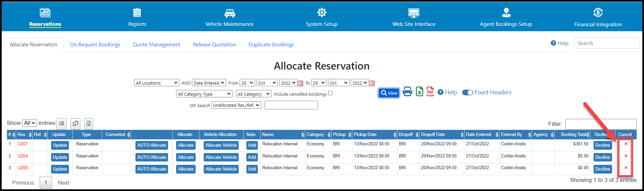Open reservation number U204 link
The height and width of the screenshot is (191, 644).
(23, 156)
